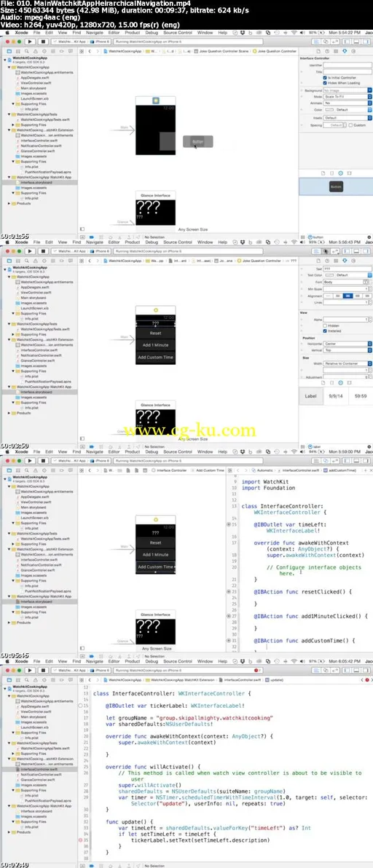Click gray Button on the 00:01:55 frame canvas
The height and width of the screenshot is (868, 373).
[x=197, y=142]
